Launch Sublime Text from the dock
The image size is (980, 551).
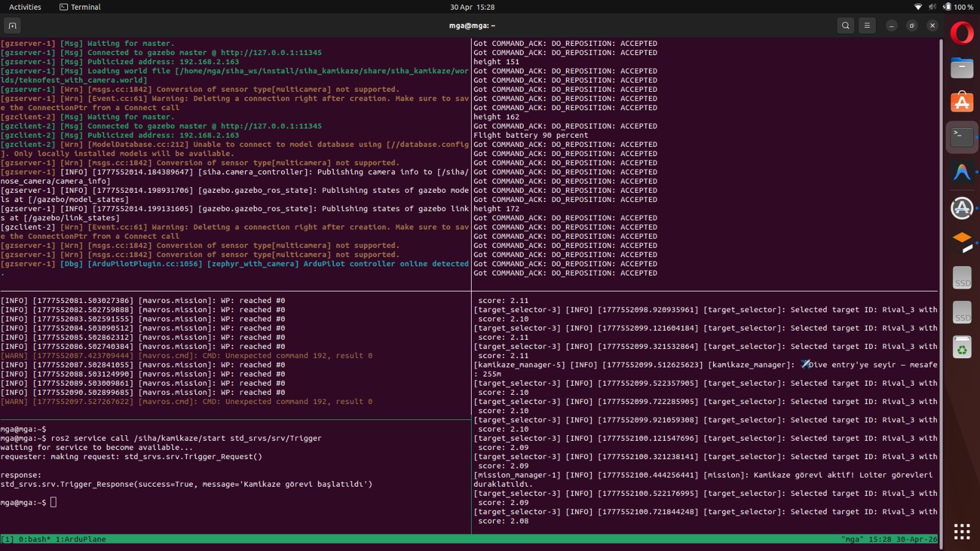tap(962, 242)
